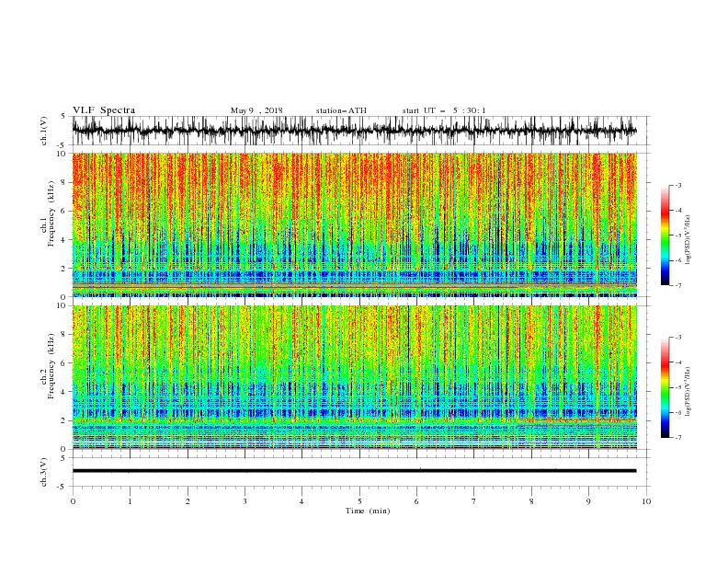Click inside the ch.2 spectrogram panel

[x=354, y=377]
